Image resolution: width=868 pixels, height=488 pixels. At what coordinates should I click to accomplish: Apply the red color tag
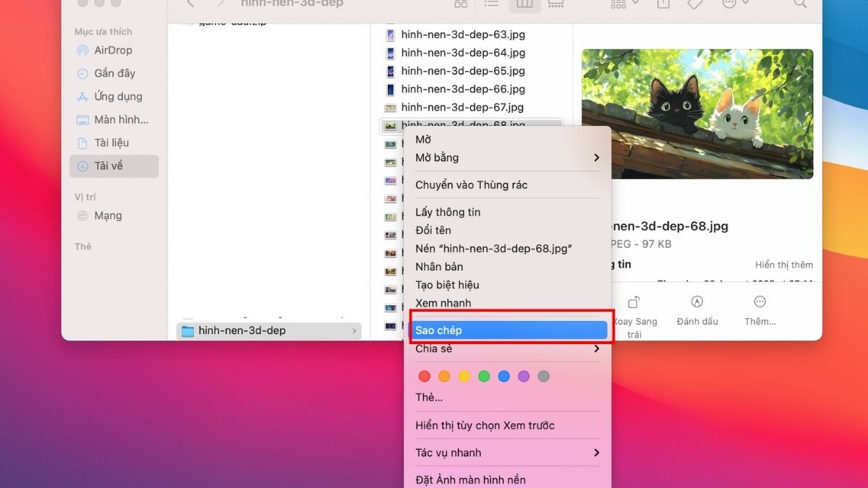click(x=425, y=377)
